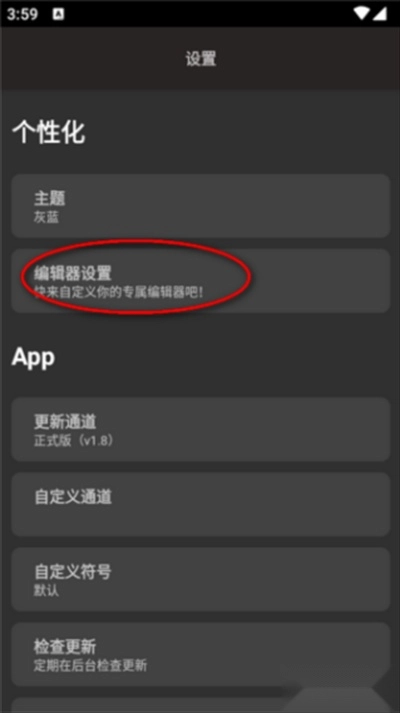Tap the partially visible card below 检查更新

point(200,705)
